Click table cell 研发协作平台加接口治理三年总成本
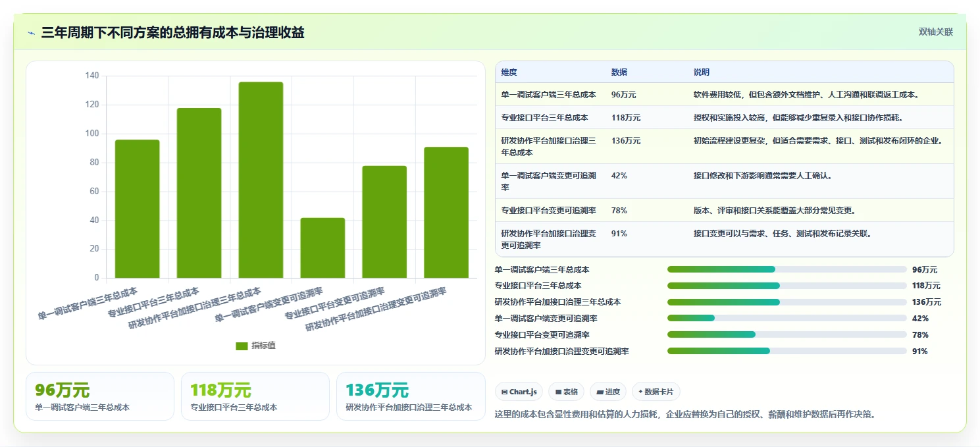Screen dimensions: 980x447 coord(548,147)
